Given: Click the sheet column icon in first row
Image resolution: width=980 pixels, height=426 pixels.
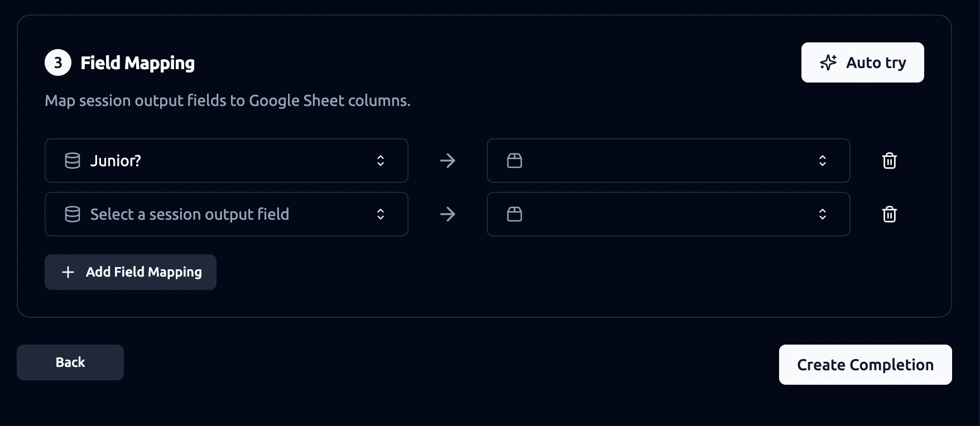Looking at the screenshot, I should [515, 161].
